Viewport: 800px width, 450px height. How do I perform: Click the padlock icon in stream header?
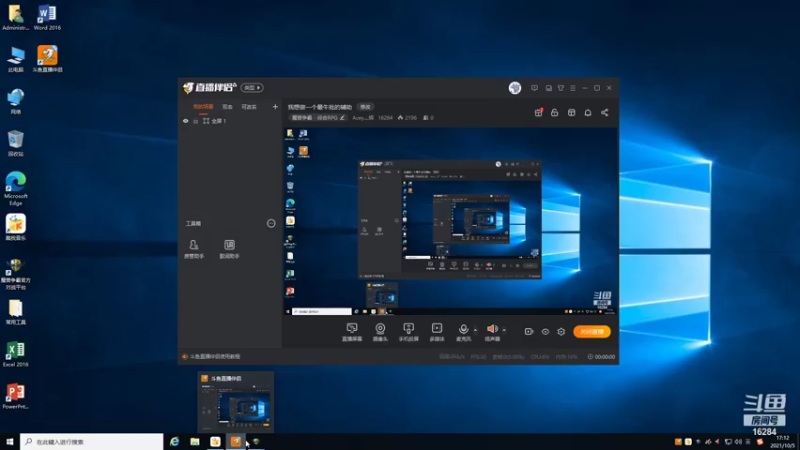pos(555,112)
